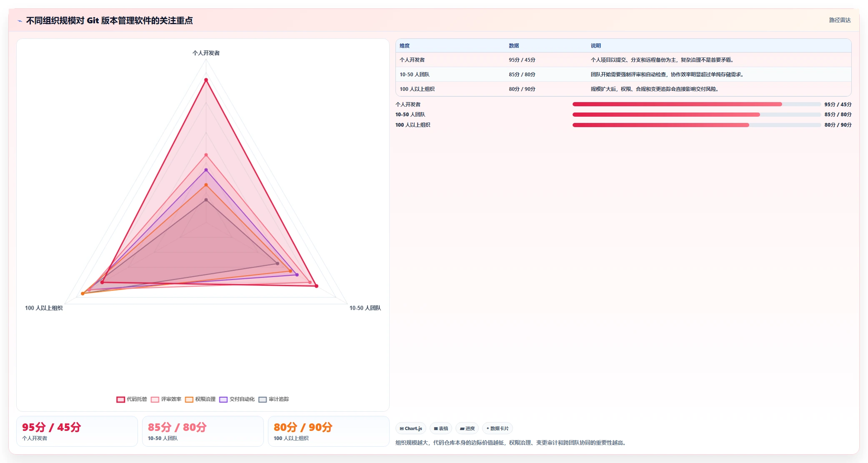Click the description starting 团队开始需要强制评审
This screenshot has height=463, width=868.
click(667, 75)
